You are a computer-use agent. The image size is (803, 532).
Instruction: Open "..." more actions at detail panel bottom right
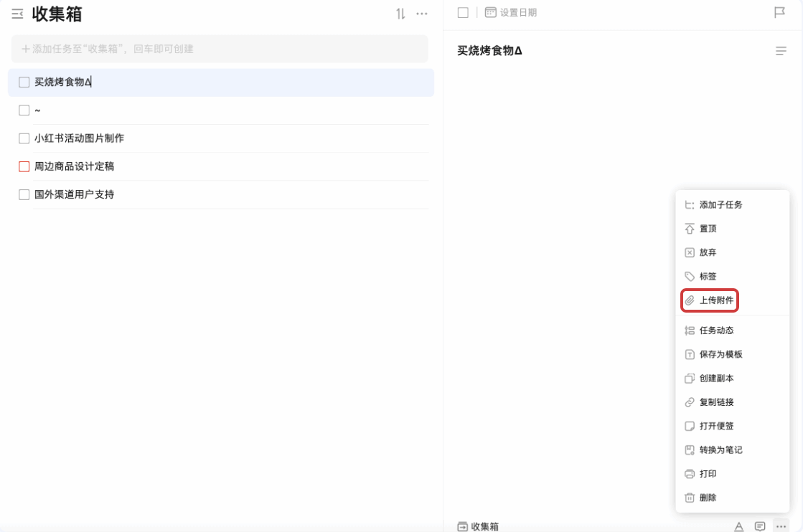tap(781, 526)
